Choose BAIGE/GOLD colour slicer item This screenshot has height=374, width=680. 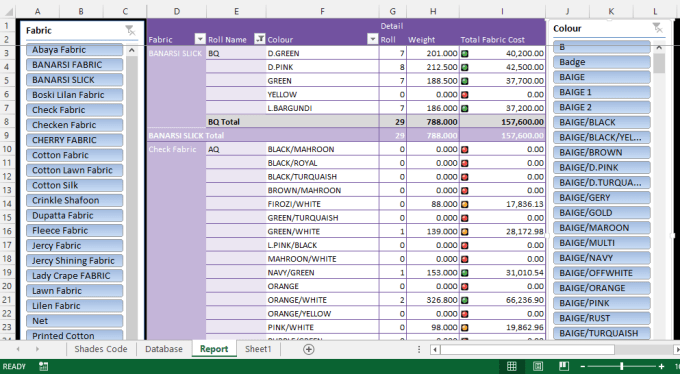tap(602, 213)
